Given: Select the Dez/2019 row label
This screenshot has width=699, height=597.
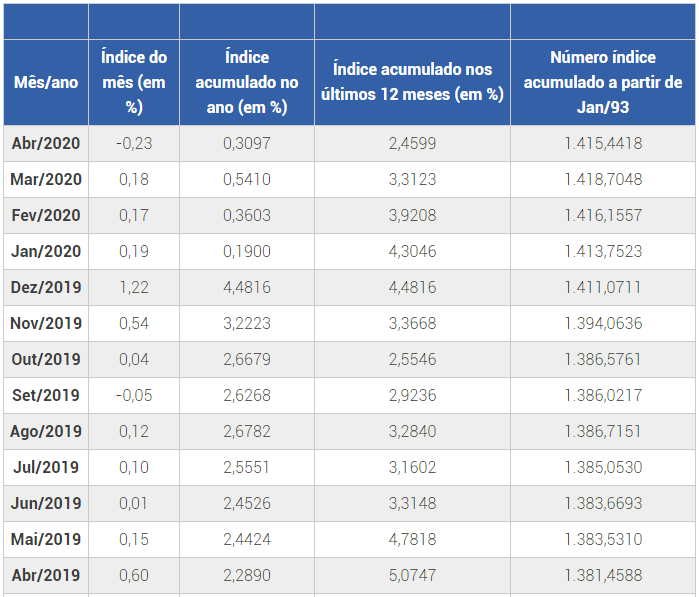Looking at the screenshot, I should coord(46,287).
